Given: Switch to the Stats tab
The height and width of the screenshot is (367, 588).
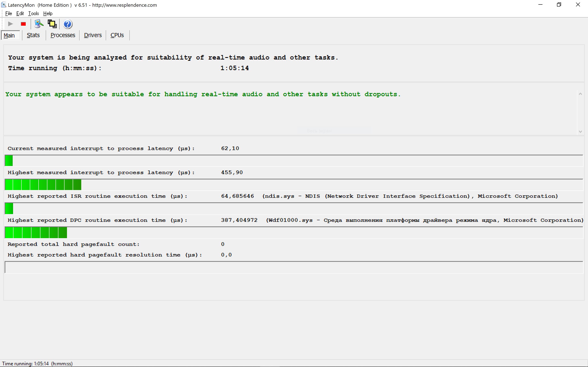Looking at the screenshot, I should click(x=33, y=35).
